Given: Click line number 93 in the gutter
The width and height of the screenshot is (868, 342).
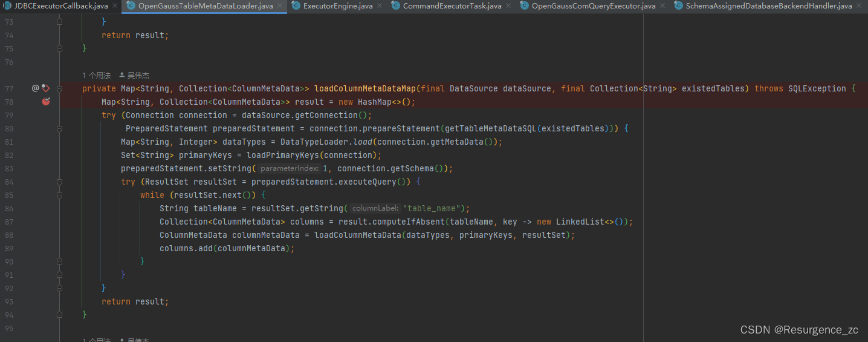Looking at the screenshot, I should tap(8, 301).
